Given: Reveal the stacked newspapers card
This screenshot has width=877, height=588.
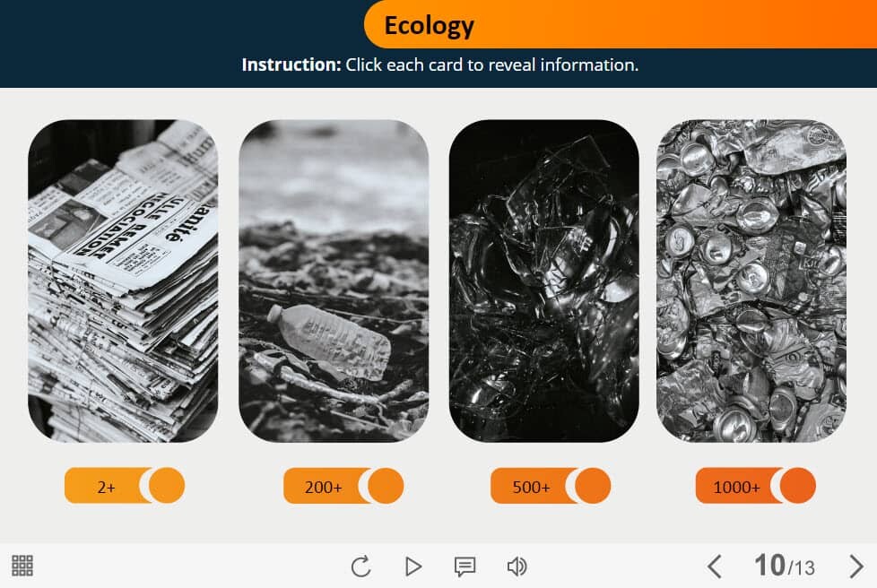Looking at the screenshot, I should (x=123, y=281).
